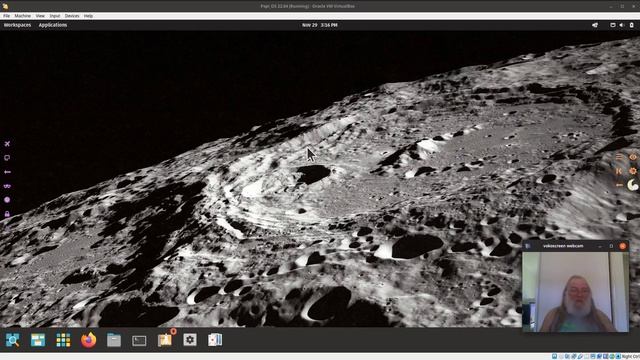This screenshot has width=640, height=360.
Task: Open the Pop!_Shop dock icon with badge
Action: point(165,340)
